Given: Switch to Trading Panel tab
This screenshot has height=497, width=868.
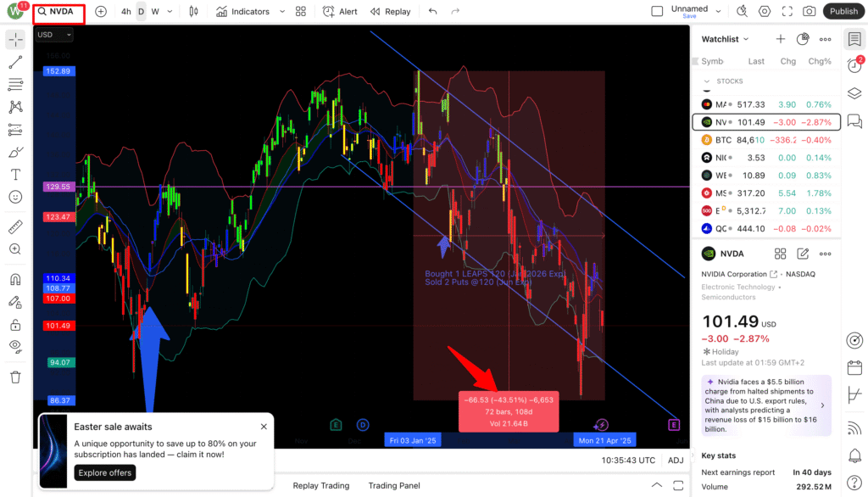Looking at the screenshot, I should [x=394, y=486].
